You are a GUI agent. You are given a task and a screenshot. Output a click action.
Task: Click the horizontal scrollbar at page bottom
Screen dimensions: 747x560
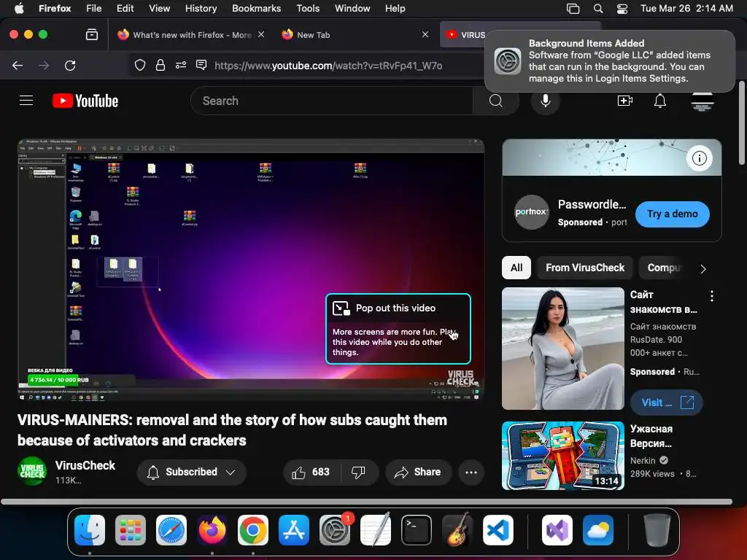click(366, 502)
